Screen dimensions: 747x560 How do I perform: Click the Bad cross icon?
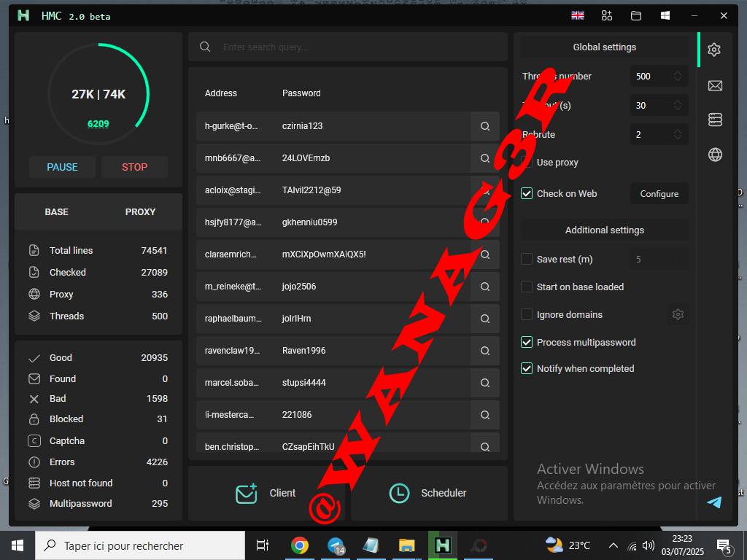coord(34,399)
